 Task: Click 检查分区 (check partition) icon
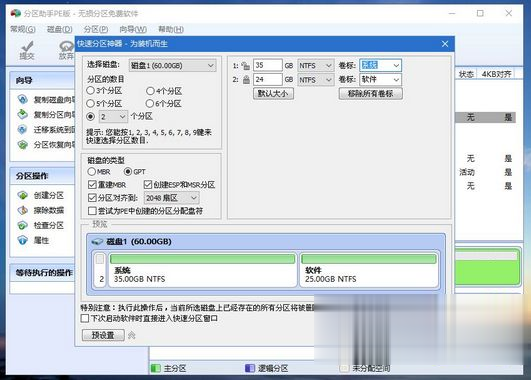tap(23, 225)
